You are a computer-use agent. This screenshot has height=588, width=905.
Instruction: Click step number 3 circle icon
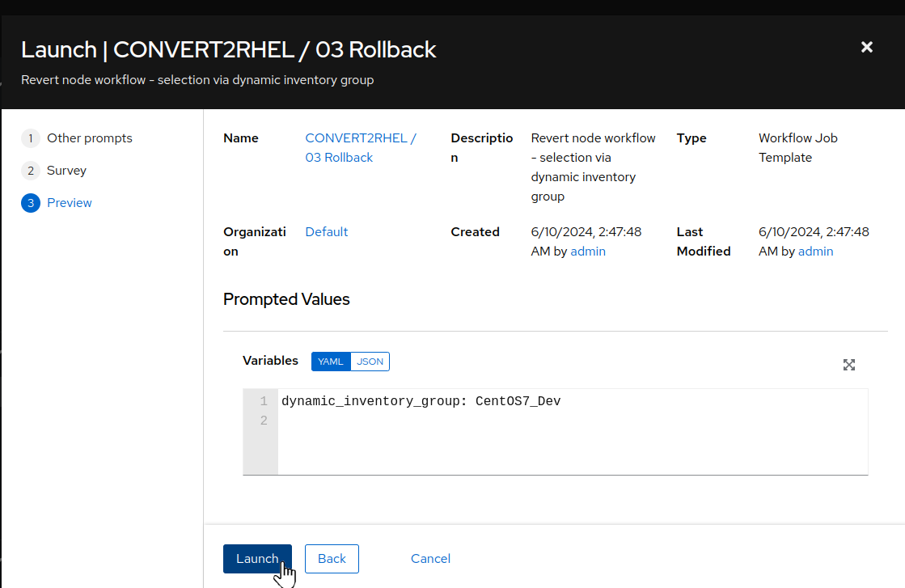point(31,202)
